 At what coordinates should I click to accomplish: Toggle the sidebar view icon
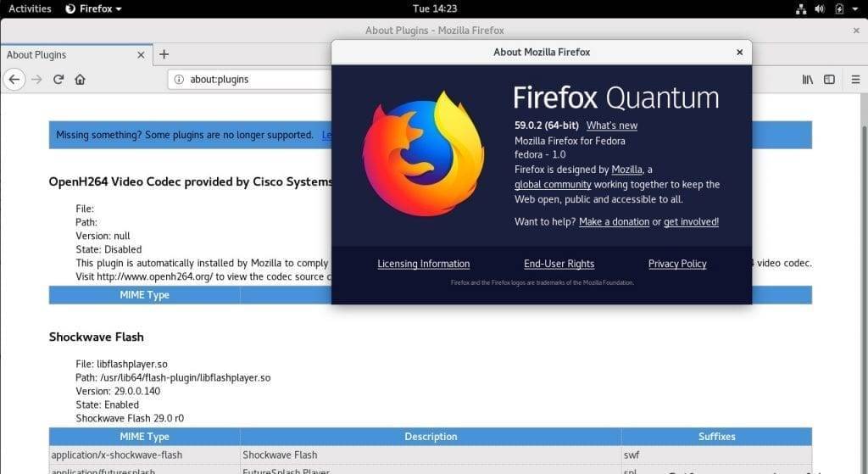pyautogui.click(x=830, y=79)
